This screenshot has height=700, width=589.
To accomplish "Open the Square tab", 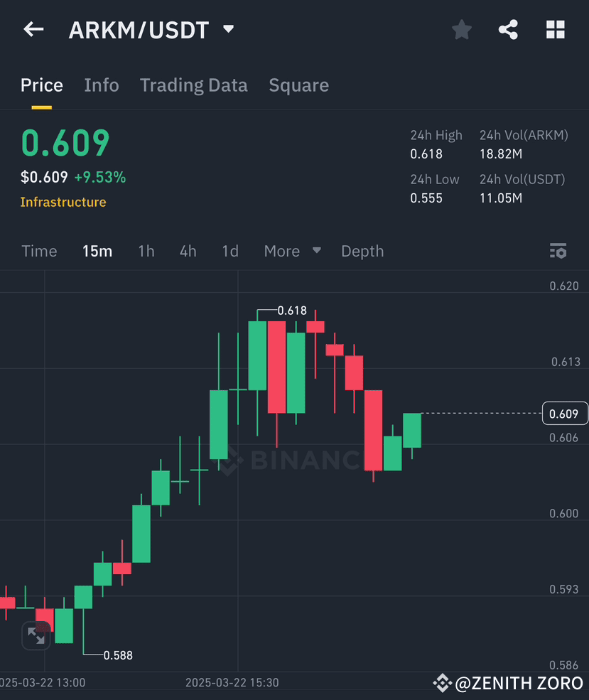I will pos(298,85).
